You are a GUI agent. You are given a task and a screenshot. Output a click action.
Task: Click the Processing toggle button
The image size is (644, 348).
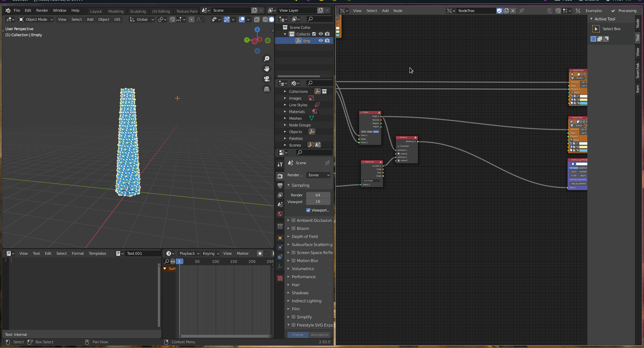(x=624, y=11)
